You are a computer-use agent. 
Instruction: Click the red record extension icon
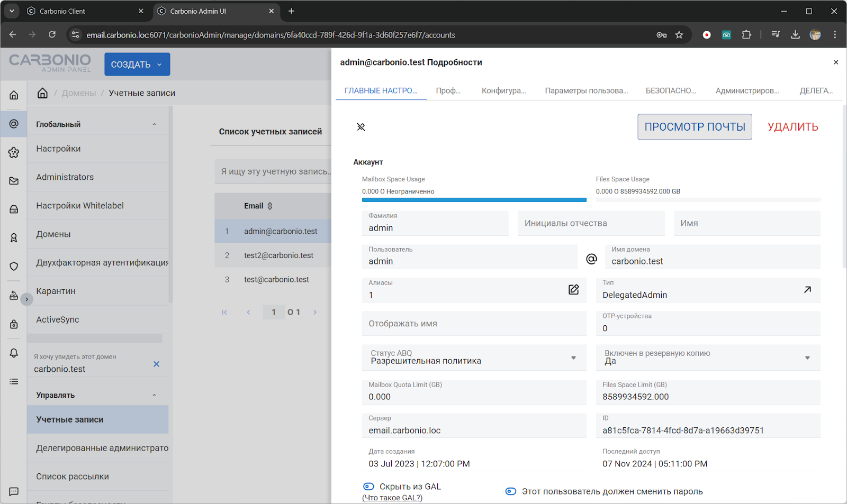pos(707,35)
